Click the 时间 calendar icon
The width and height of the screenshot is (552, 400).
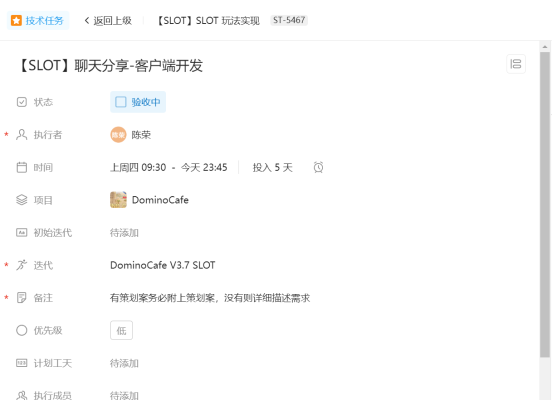click(22, 167)
